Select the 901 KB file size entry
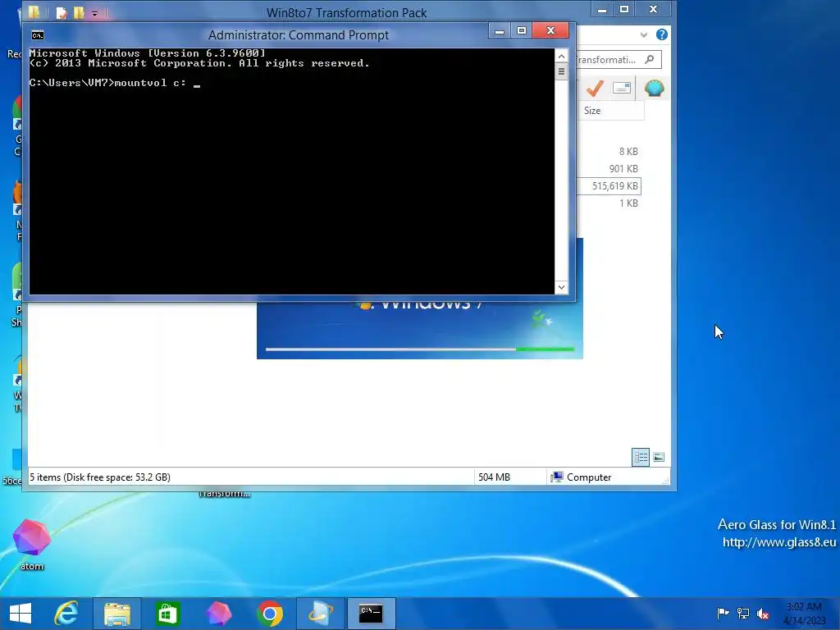Image resolution: width=840 pixels, height=630 pixels. click(623, 169)
